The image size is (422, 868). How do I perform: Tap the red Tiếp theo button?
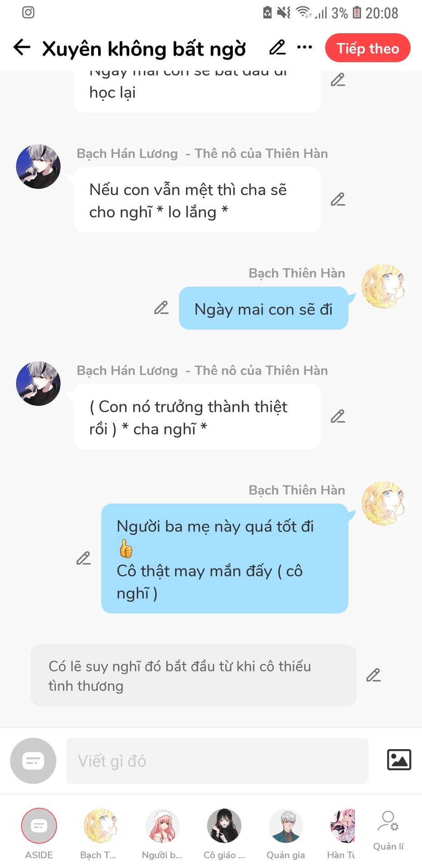click(368, 48)
